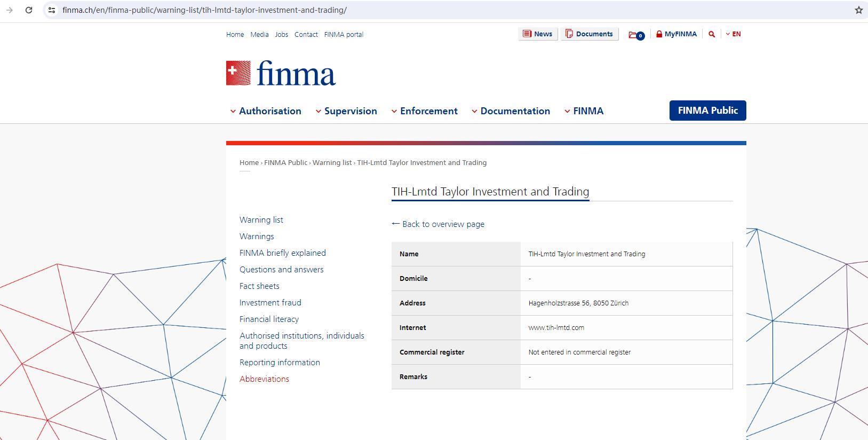Screen dimensions: 868x440
Task: Open the watchlist folder icon with counter
Action: (x=636, y=35)
